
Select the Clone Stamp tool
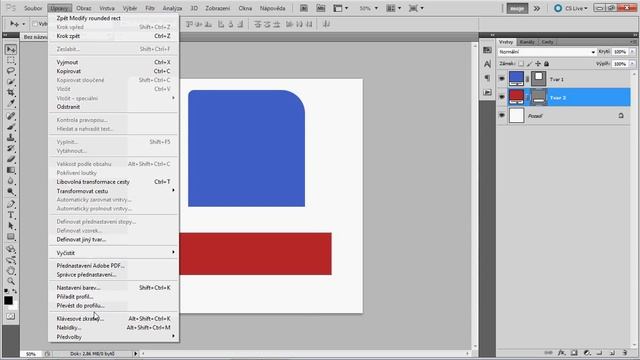[11, 138]
